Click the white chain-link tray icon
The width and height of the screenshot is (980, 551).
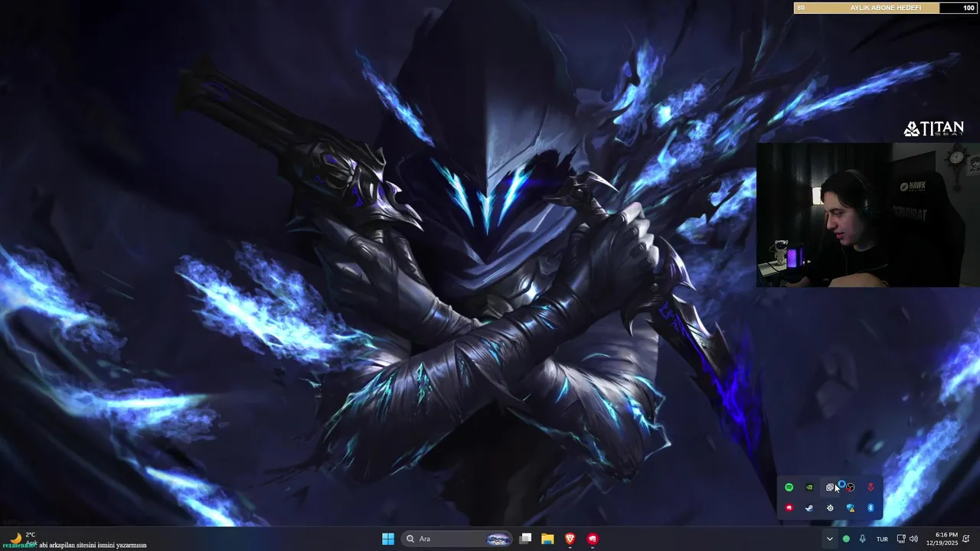[x=830, y=487]
